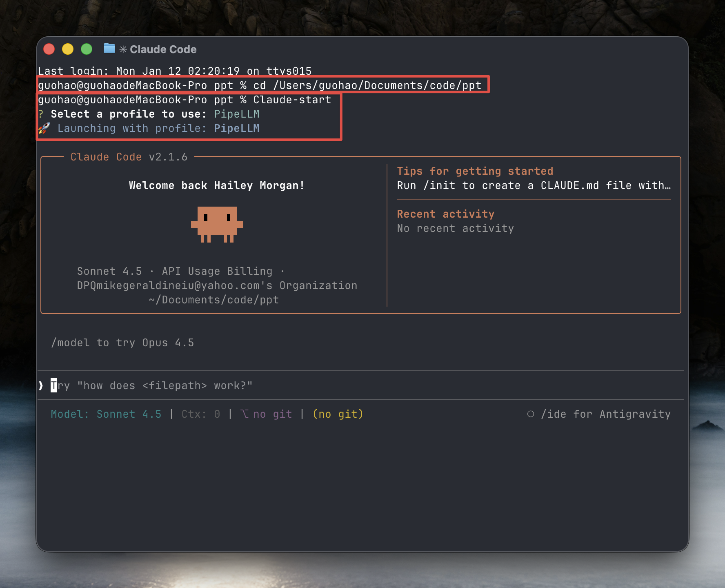Viewport: 725px width, 588px height.
Task: Maximize the window with the green button
Action: [87, 49]
